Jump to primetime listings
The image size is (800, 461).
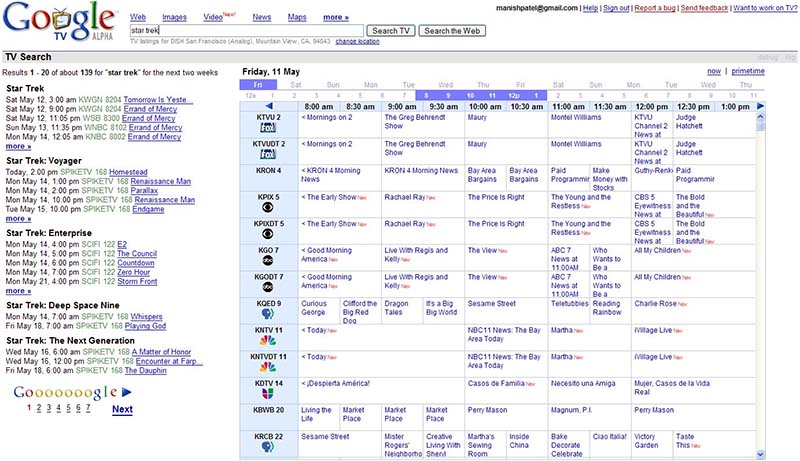click(x=748, y=72)
